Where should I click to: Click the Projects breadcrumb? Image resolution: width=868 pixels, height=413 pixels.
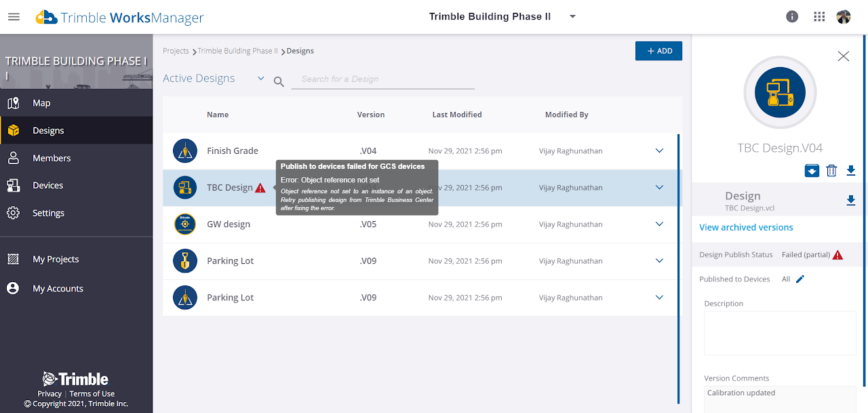point(176,51)
